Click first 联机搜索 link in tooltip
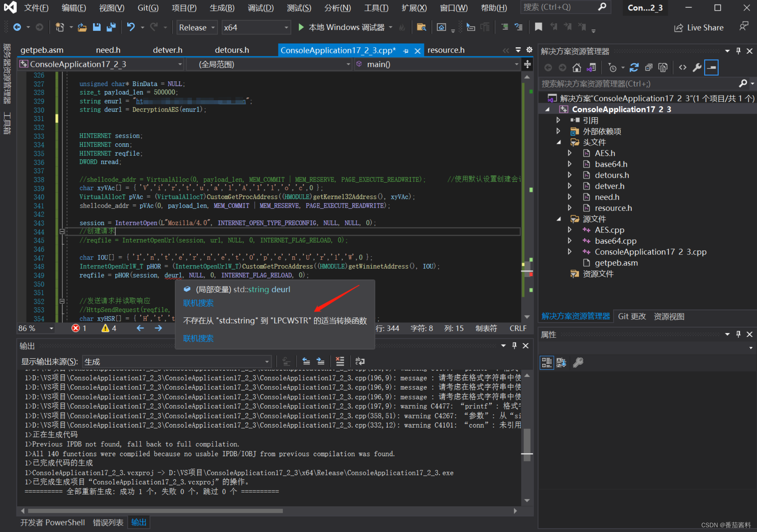This screenshot has width=757, height=532. click(198, 303)
